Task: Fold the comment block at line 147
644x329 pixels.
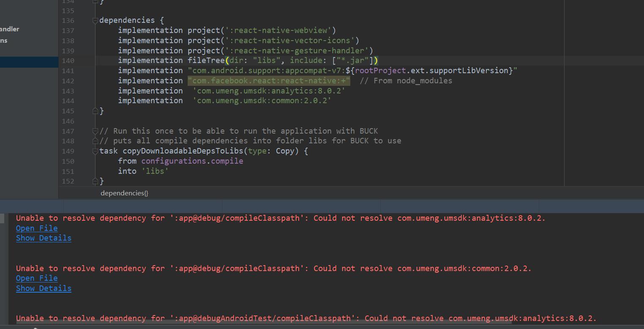Action: 96,131
